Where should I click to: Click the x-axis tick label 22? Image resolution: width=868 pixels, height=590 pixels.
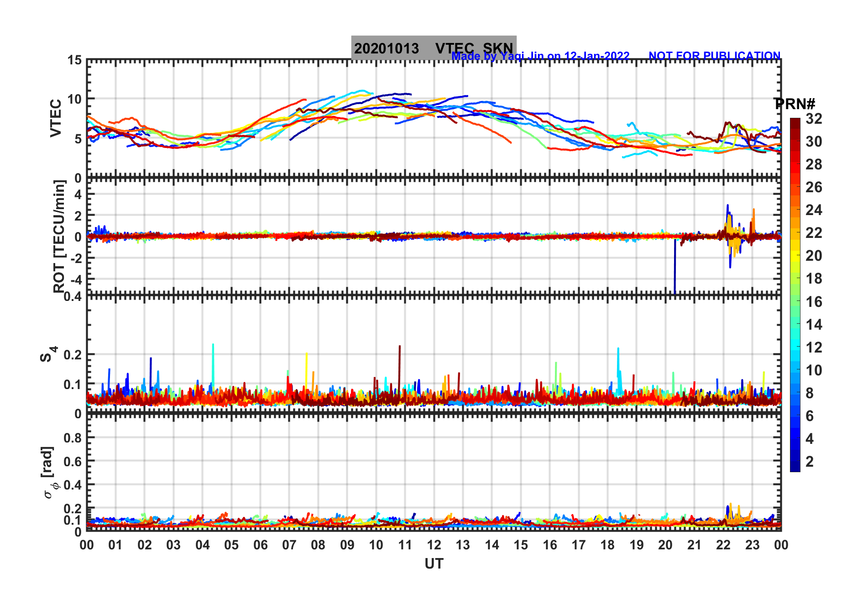pos(723,545)
